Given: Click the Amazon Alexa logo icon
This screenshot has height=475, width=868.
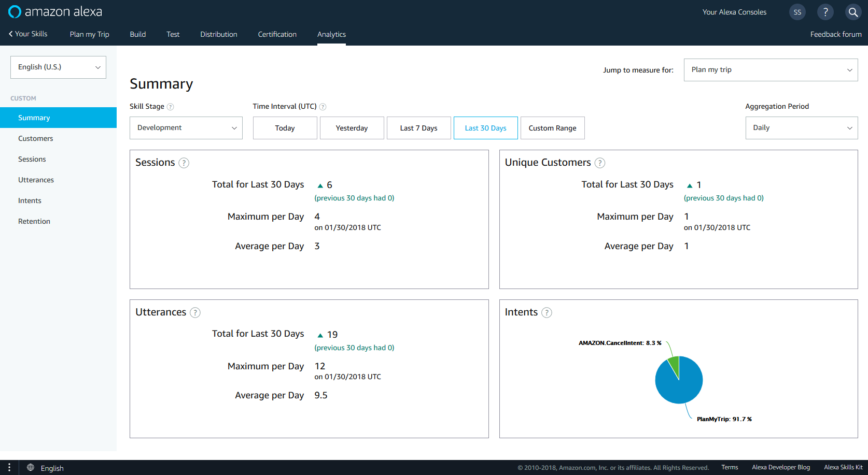Looking at the screenshot, I should (x=14, y=11).
